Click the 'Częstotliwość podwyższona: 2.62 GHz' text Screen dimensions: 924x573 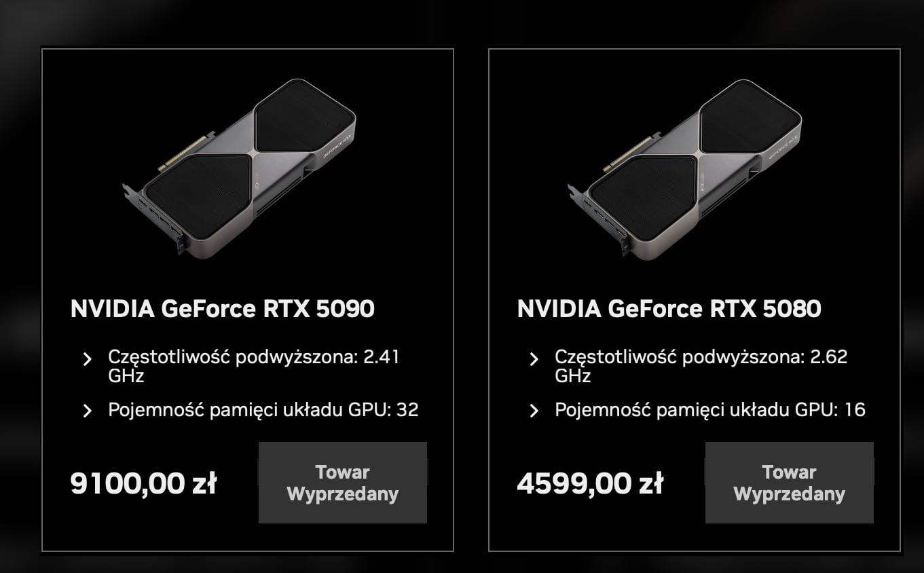click(701, 366)
